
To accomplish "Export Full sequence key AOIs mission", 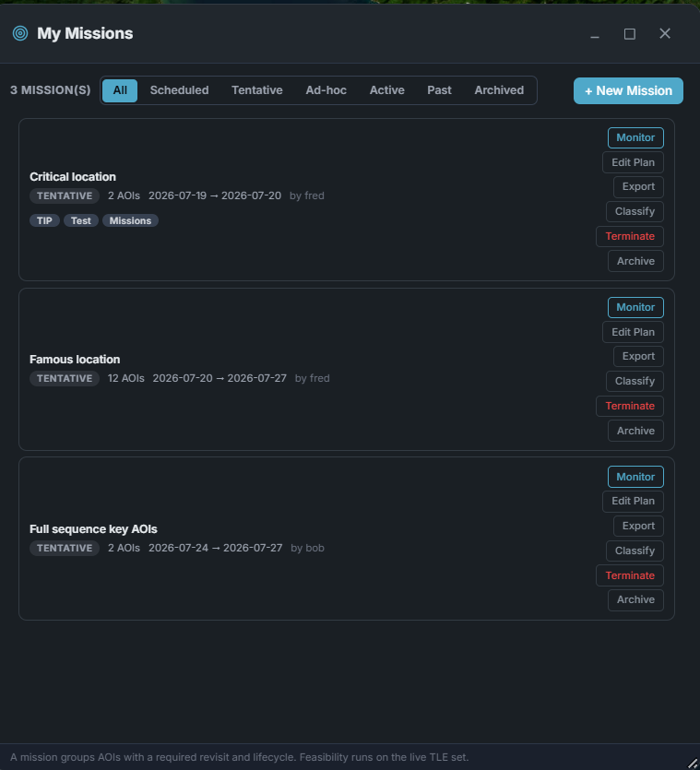I will point(638,526).
